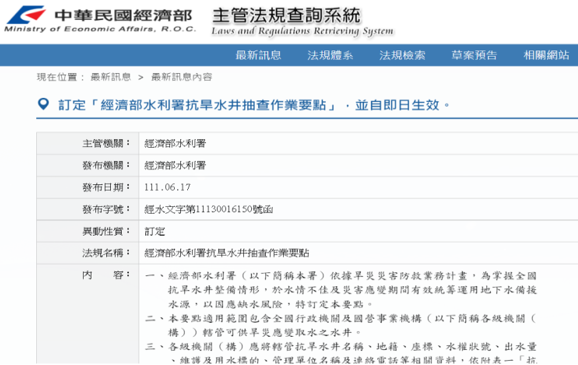The height and width of the screenshot is (365, 578).
Task: Click the 發布字號 row label
Action: (x=106, y=209)
